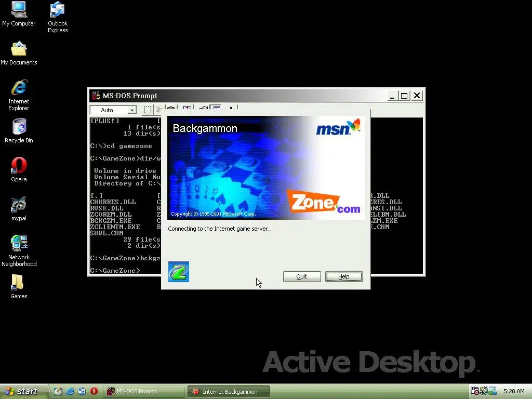The height and width of the screenshot is (399, 532).
Task: Select the Mark tool in MS-DOS toolbar
Action: [x=147, y=110]
